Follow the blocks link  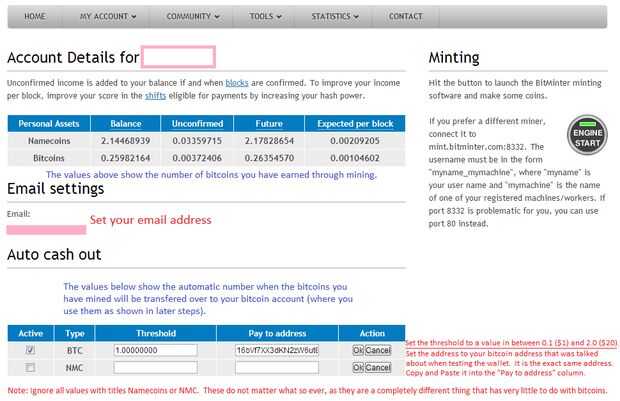pyautogui.click(x=237, y=83)
